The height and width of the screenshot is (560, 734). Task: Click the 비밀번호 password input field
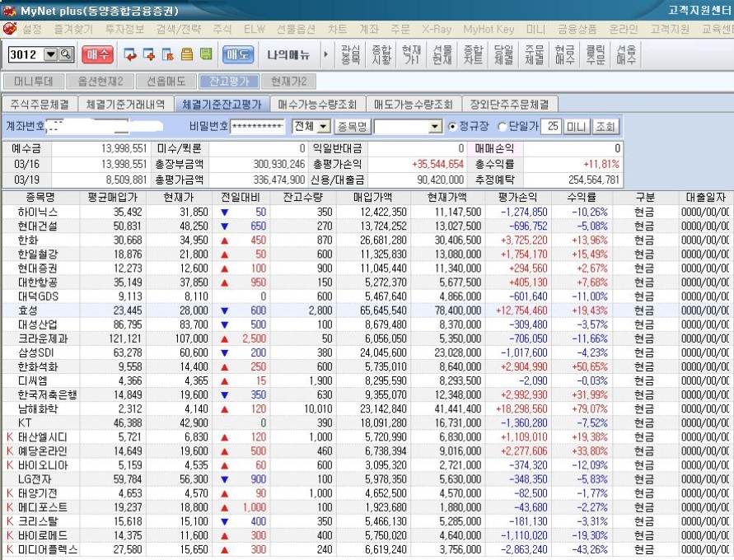(x=259, y=127)
